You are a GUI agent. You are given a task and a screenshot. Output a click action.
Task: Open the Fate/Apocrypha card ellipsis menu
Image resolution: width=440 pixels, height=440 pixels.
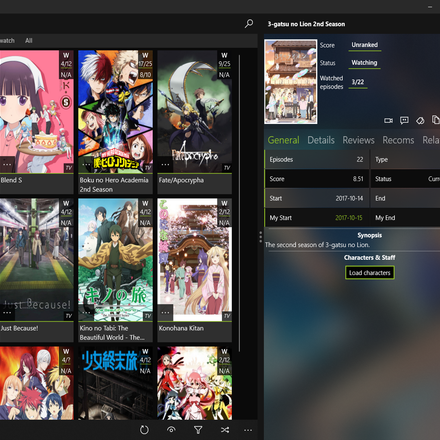(x=165, y=164)
